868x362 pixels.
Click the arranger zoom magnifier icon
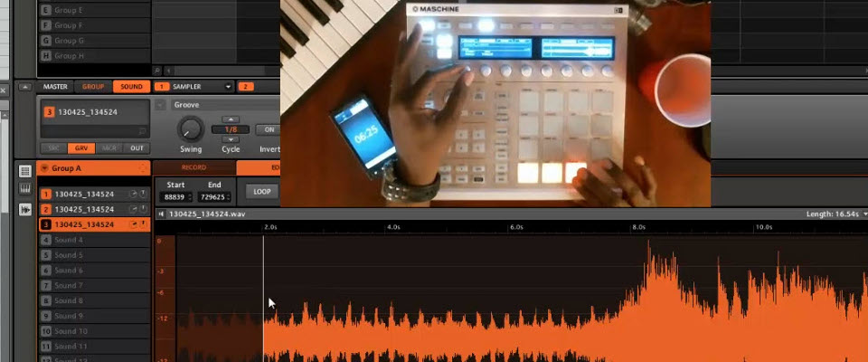coord(157,71)
